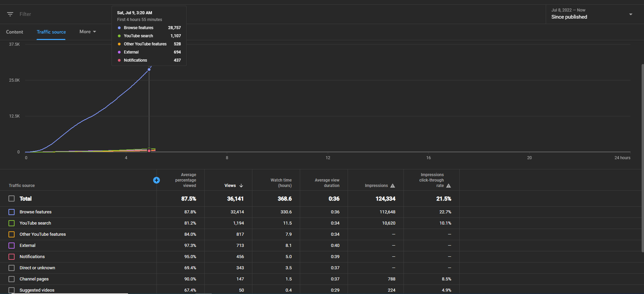Image resolution: width=644 pixels, height=294 pixels.
Task: Enable the Direct or unknown checkbox
Action: pos(12,268)
